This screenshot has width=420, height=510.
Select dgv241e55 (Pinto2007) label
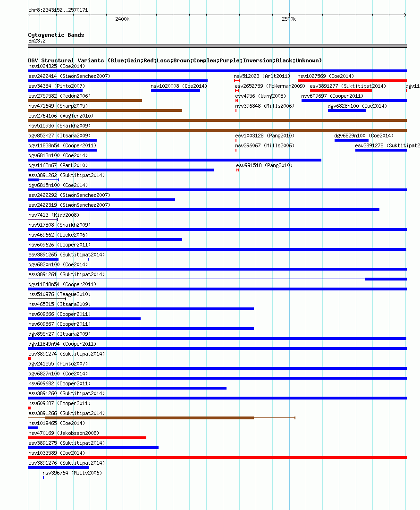tap(58, 364)
